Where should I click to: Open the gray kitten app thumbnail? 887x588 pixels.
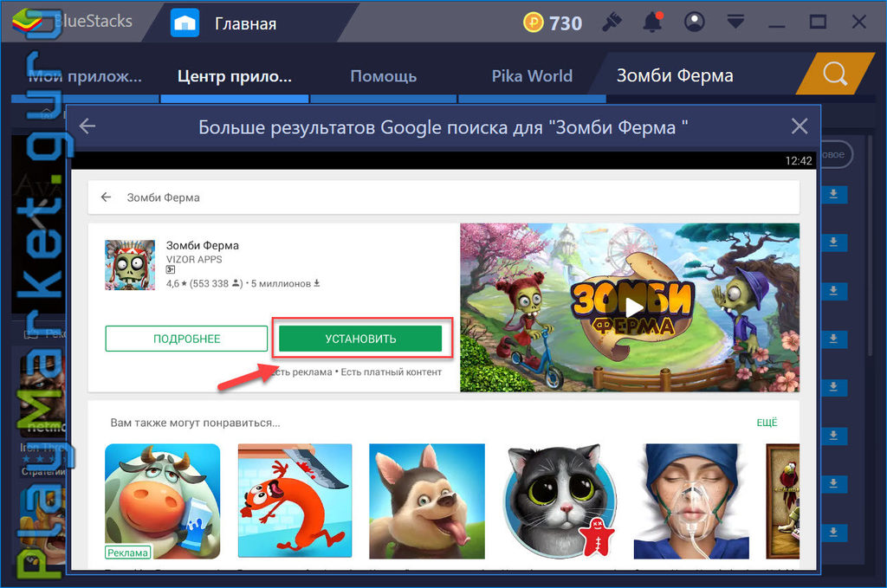(x=560, y=501)
